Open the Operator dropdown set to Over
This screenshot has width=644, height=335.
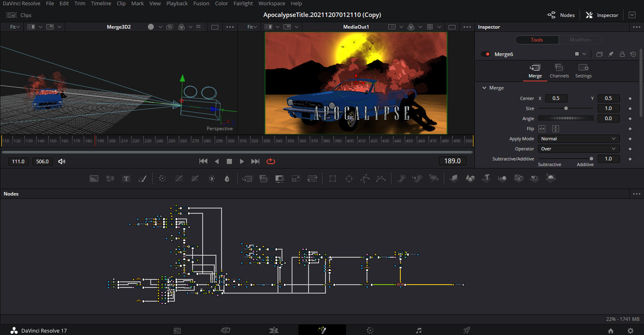[x=578, y=149]
